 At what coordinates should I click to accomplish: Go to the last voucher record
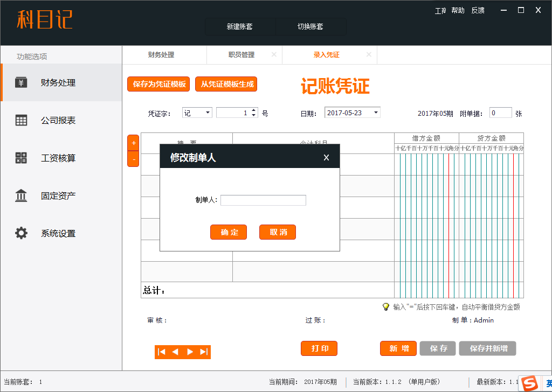coord(204,352)
